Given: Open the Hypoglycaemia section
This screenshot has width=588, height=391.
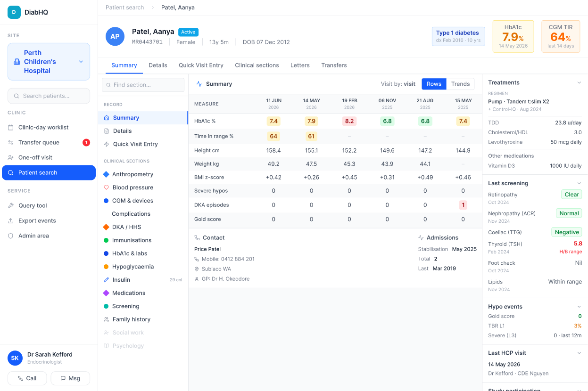Looking at the screenshot, I should pyautogui.click(x=143, y=267).
